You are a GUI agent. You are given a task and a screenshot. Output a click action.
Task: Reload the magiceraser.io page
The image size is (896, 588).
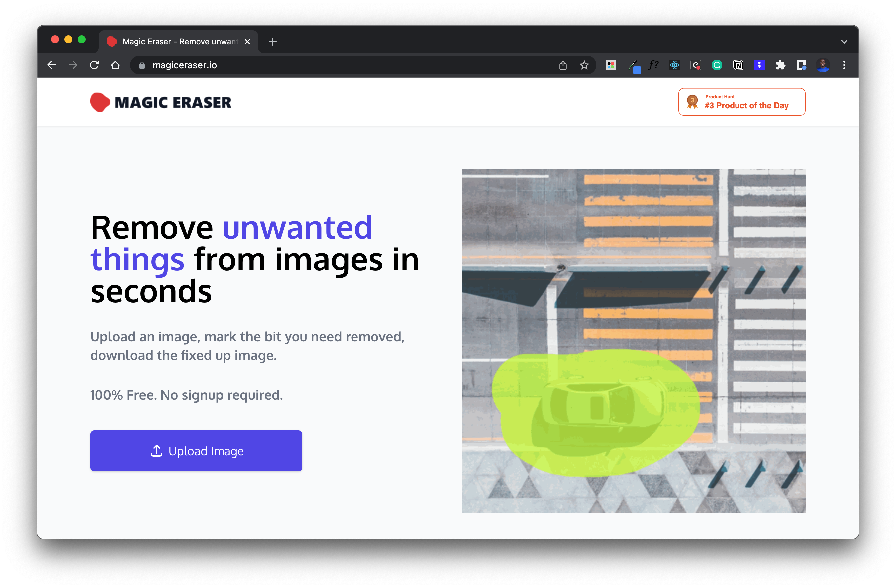[94, 65]
